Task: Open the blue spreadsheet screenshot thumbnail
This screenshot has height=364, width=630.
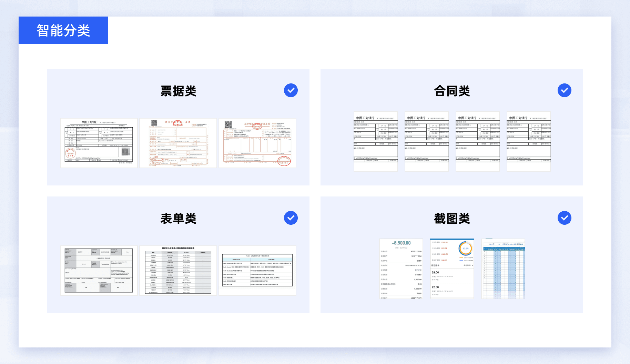Action: pyautogui.click(x=503, y=269)
